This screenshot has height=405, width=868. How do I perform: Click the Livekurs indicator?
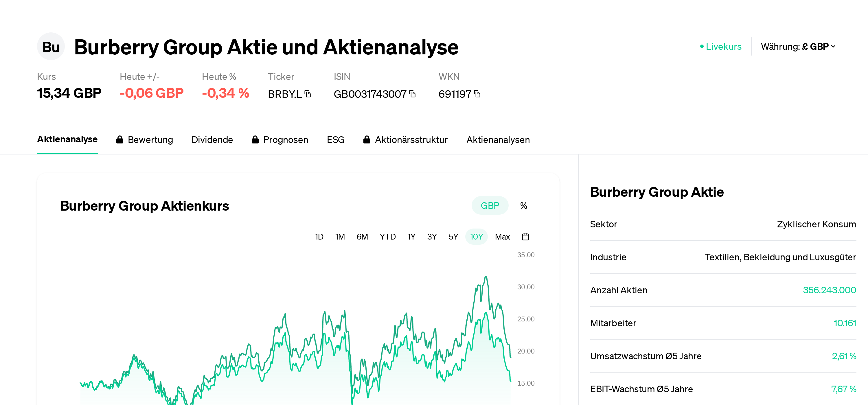pos(721,47)
